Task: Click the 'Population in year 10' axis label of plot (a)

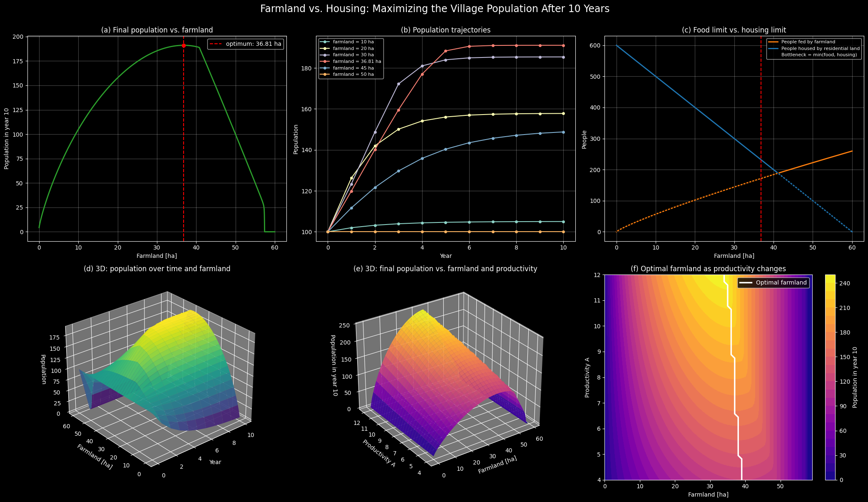Action: (x=7, y=138)
